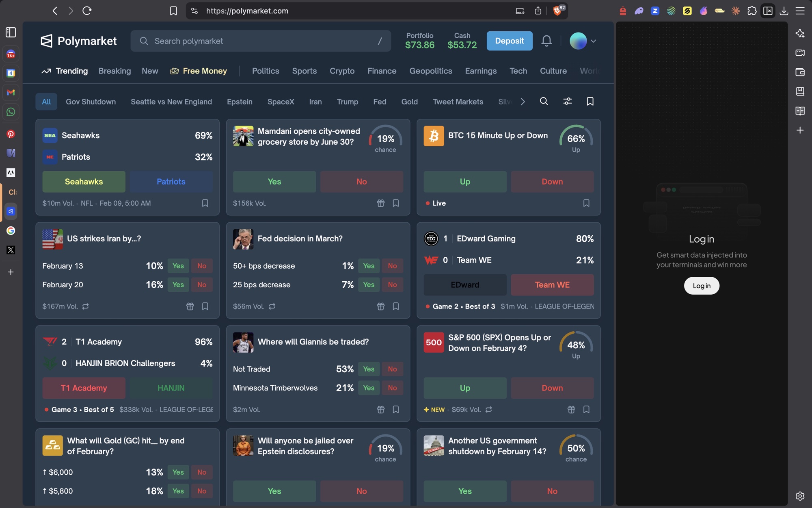Open the Breaking category tab

114,71
